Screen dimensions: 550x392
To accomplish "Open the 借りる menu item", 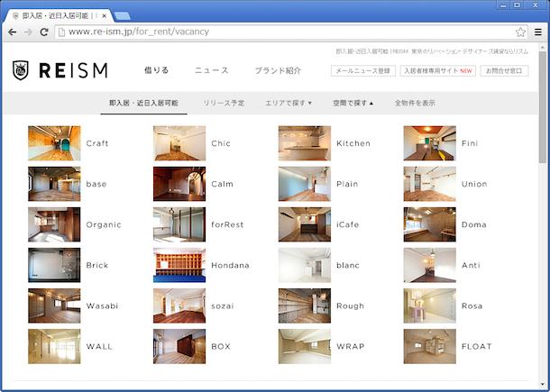I will [x=157, y=70].
